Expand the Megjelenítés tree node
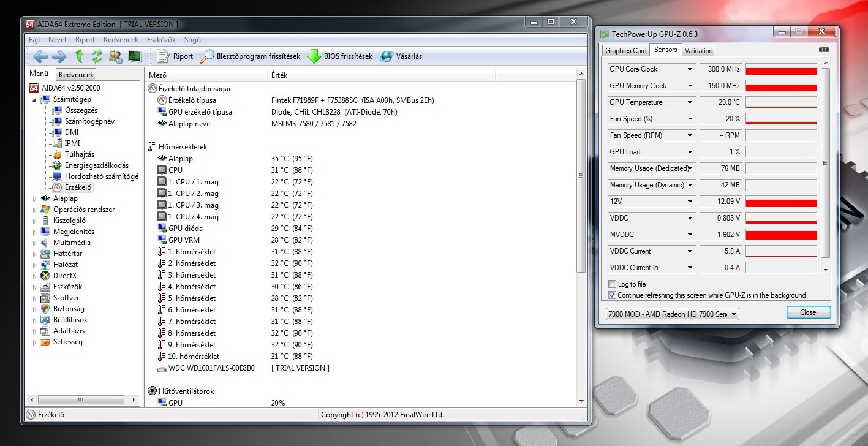 click(x=34, y=232)
